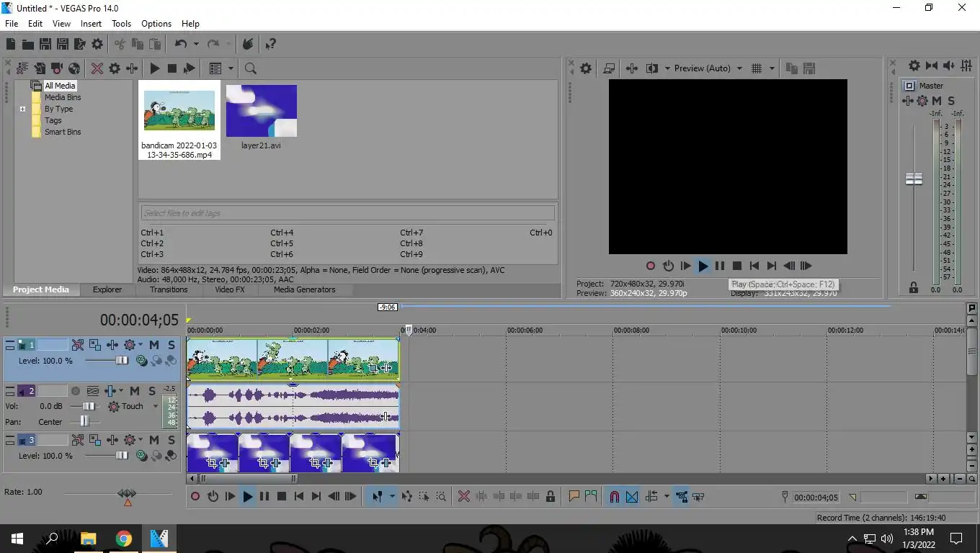Open auto ripple mode dropdown arrow

tap(667, 496)
